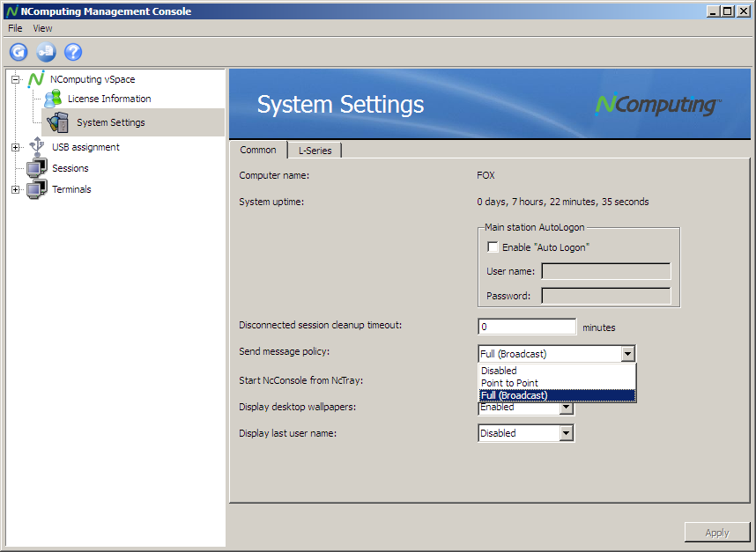756x552 pixels.
Task: Close the Send message policy dropdown arrow
Action: [627, 354]
